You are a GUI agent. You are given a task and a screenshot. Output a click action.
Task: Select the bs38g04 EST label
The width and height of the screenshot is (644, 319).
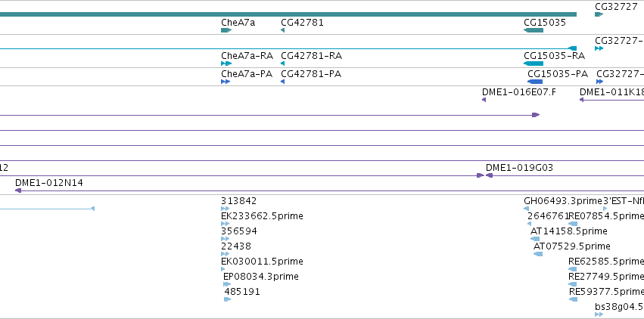click(619, 307)
